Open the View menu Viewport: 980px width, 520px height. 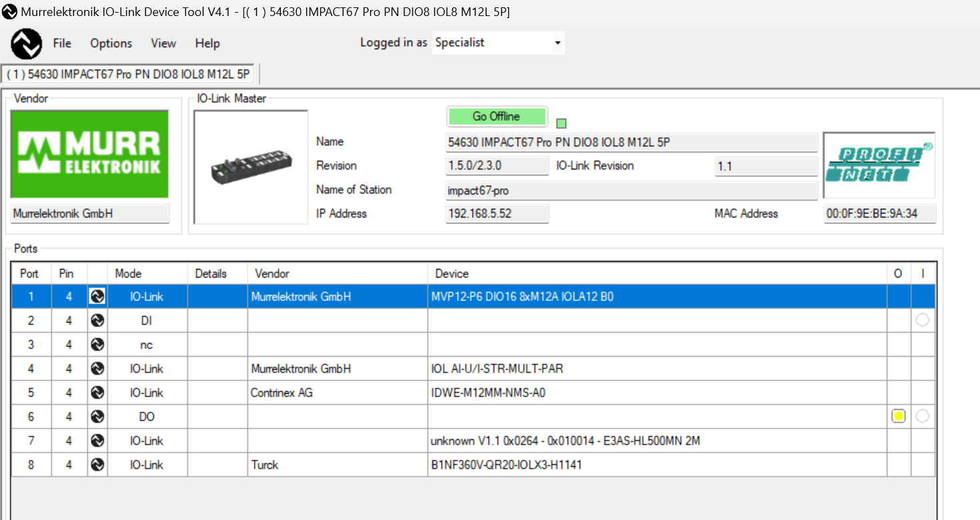point(163,43)
